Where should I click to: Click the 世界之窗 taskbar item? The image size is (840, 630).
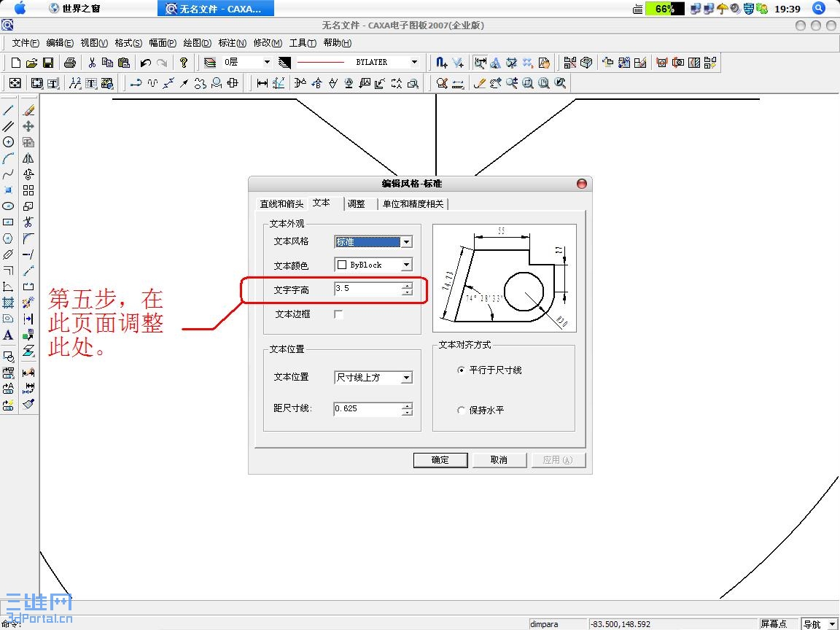[74, 8]
